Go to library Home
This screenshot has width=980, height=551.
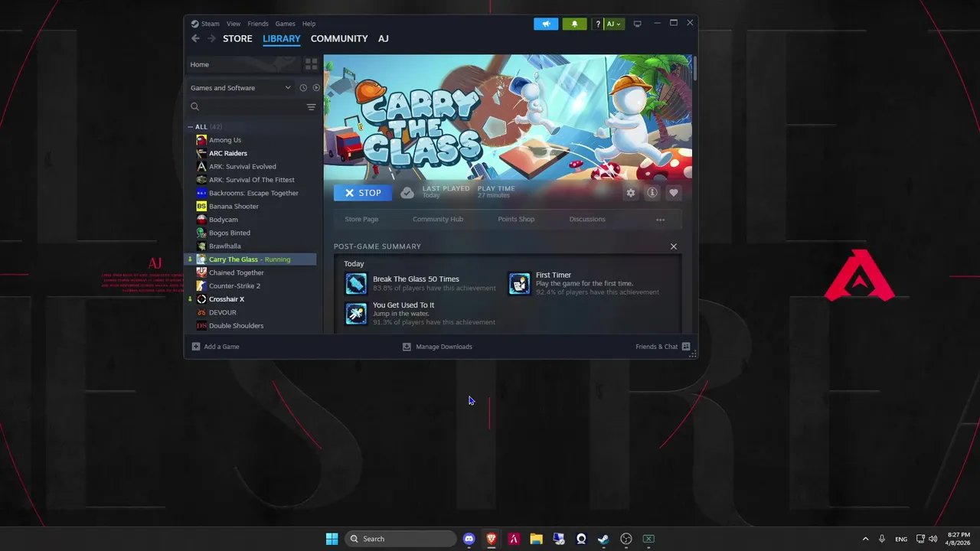tap(243, 64)
